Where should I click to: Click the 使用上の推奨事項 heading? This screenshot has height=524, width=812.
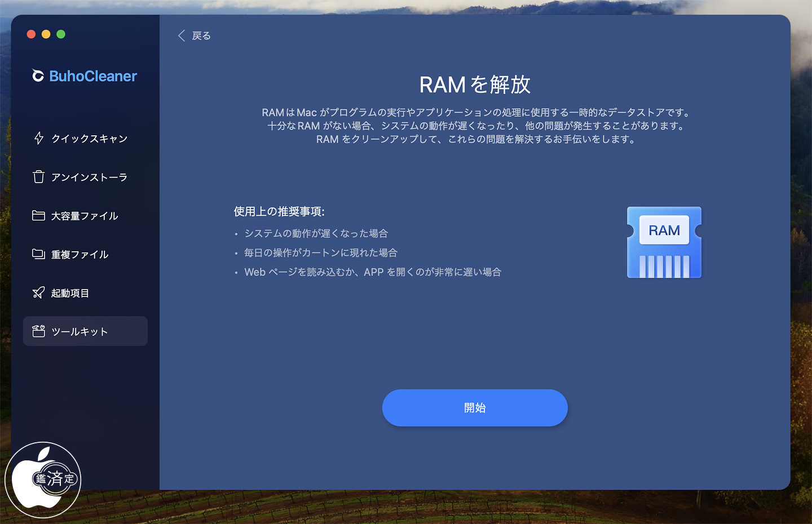tap(279, 211)
